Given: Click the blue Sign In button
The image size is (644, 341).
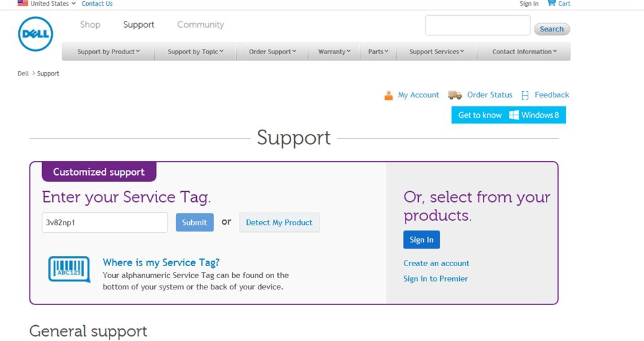Looking at the screenshot, I should coord(421,240).
